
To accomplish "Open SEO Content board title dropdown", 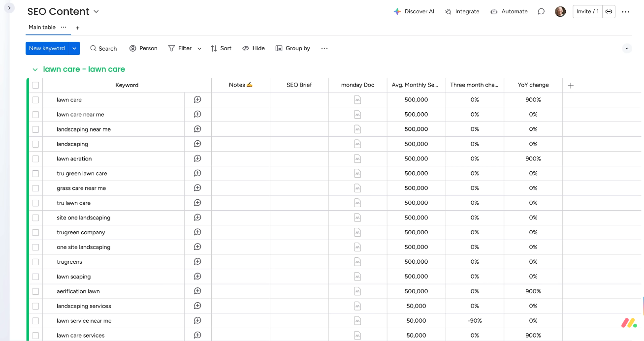I will pyautogui.click(x=96, y=12).
